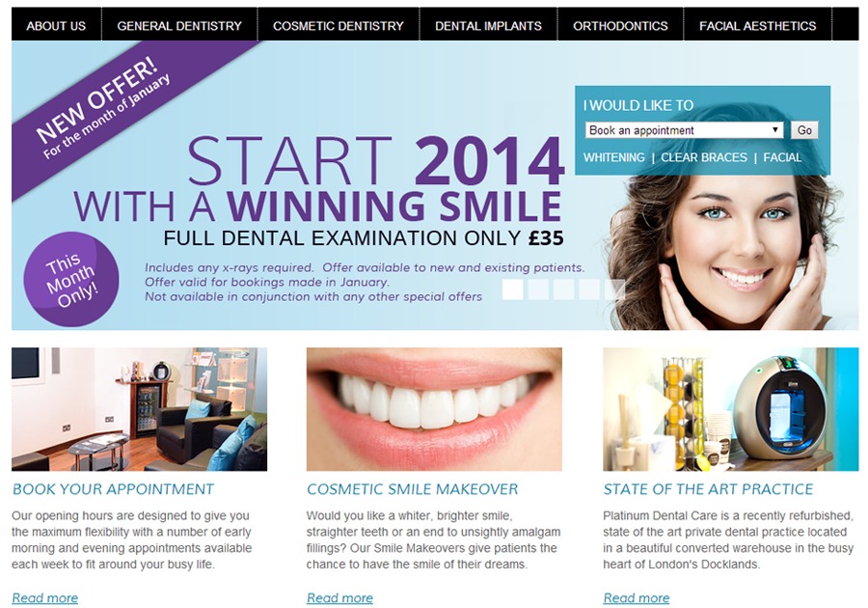Open the coffee machine practice image
Image resolution: width=868 pixels, height=608 pixels.
point(731,409)
